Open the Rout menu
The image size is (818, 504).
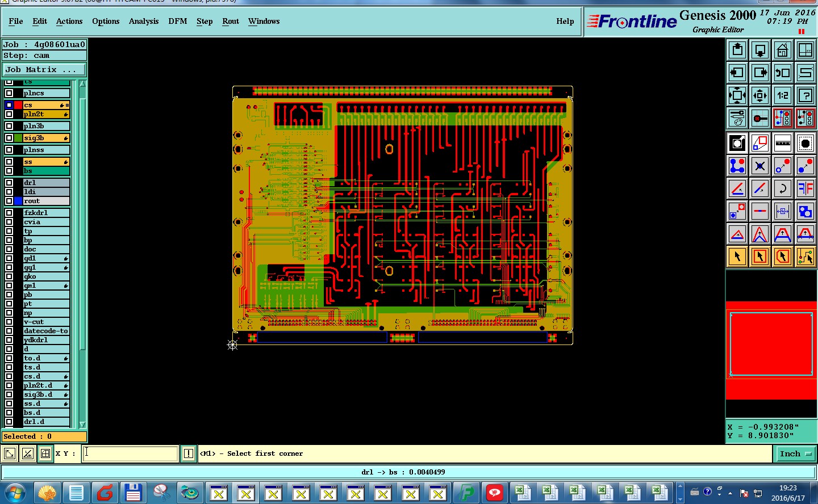[231, 21]
